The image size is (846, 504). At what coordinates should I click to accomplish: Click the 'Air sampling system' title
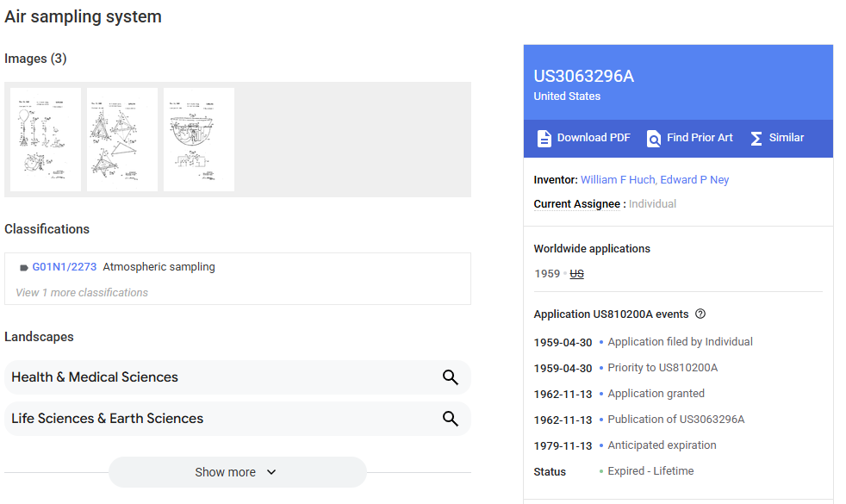83,16
